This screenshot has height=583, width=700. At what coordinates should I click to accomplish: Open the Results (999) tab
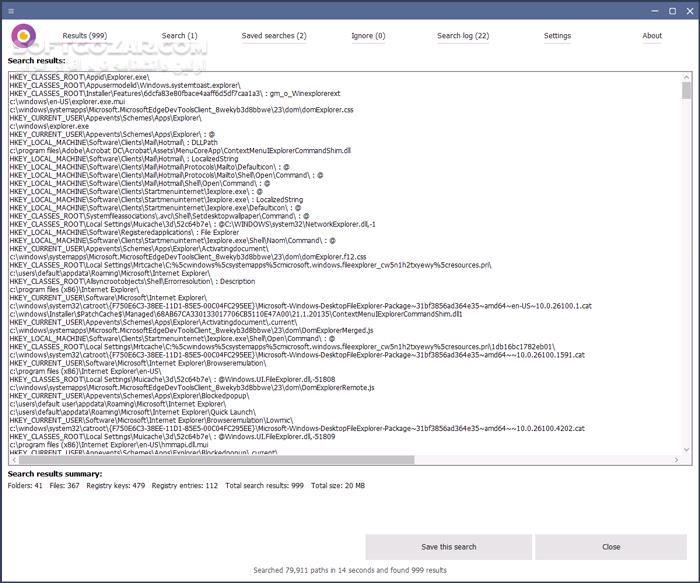coord(84,36)
